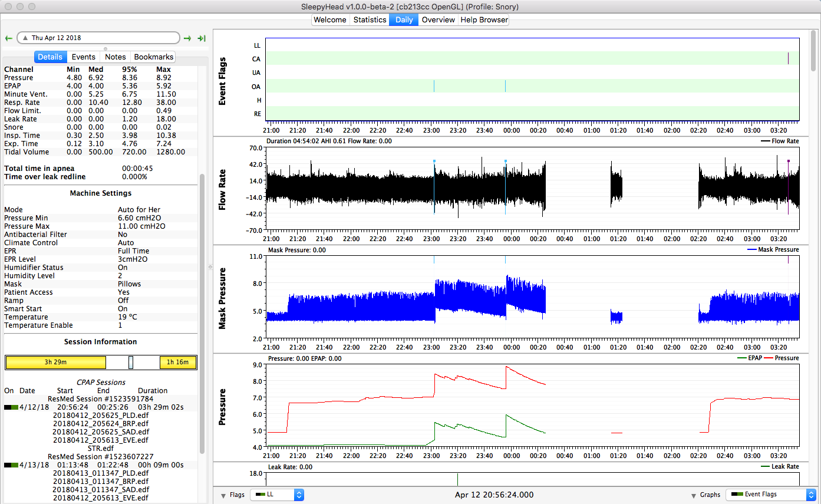Click the Minute Vent. channel row
The image size is (821, 504).
click(x=100, y=94)
